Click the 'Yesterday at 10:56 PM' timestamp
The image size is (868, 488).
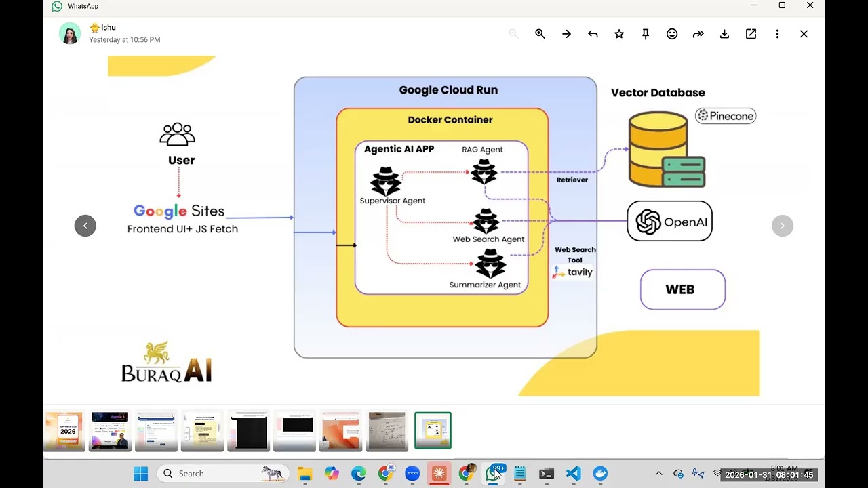tap(125, 40)
